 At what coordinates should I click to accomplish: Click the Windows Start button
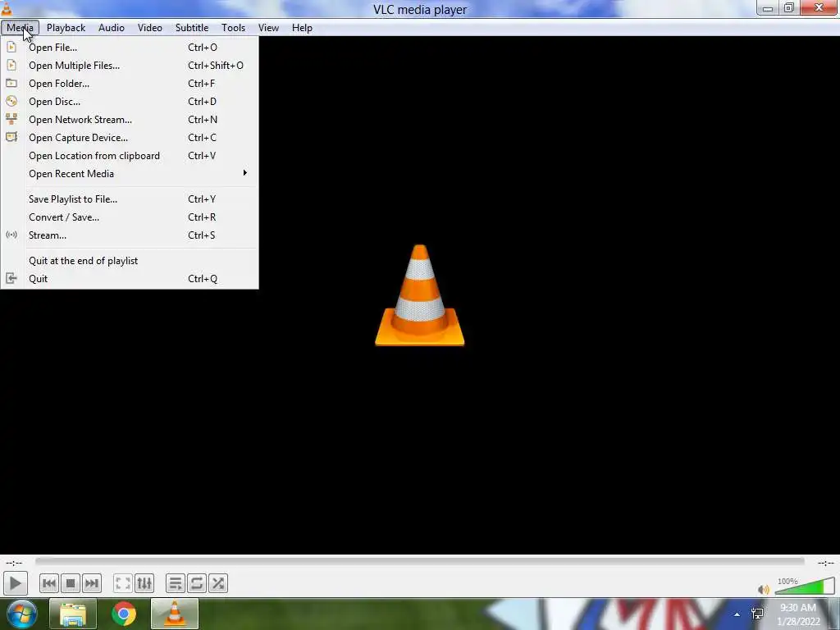(21, 614)
